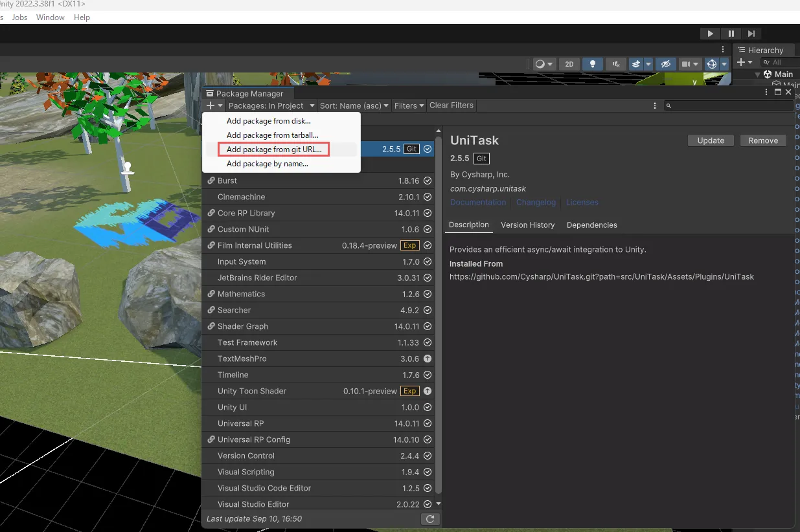Expand the Sort: Name (asc) dropdown
This screenshot has height=532, width=800.
click(354, 105)
